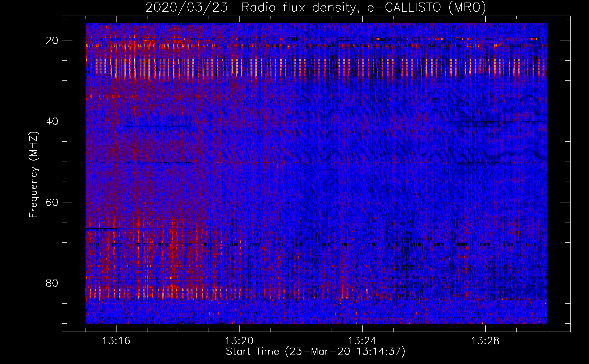Select the 13:24 time tick label
This screenshot has height=364, width=589.
pos(362,341)
